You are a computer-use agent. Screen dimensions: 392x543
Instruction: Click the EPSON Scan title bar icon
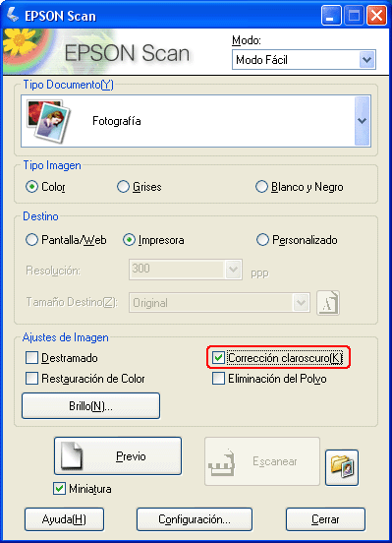(x=13, y=16)
